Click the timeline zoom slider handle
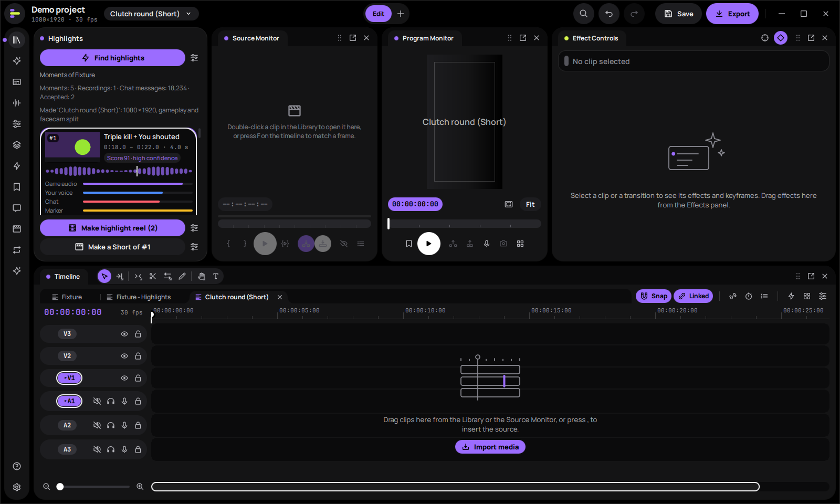The width and height of the screenshot is (840, 504). pyautogui.click(x=60, y=487)
